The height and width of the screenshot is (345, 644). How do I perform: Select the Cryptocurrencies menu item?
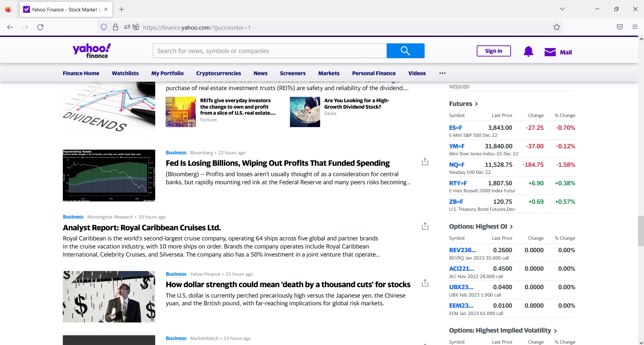[x=218, y=73]
